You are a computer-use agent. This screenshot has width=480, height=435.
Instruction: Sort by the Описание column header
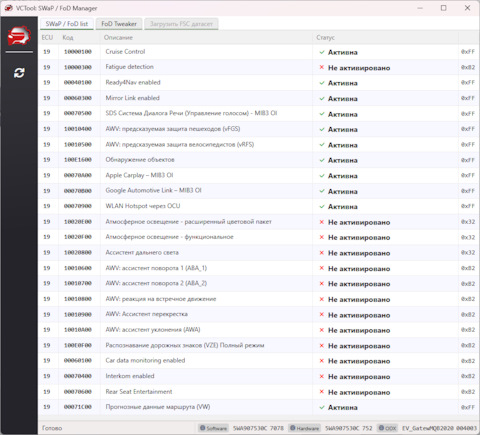point(118,38)
